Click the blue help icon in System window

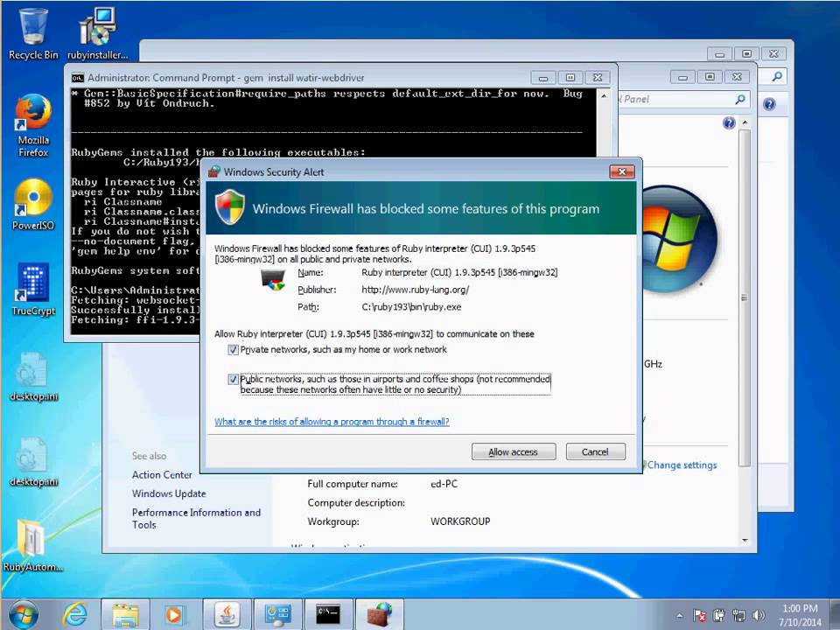point(729,123)
